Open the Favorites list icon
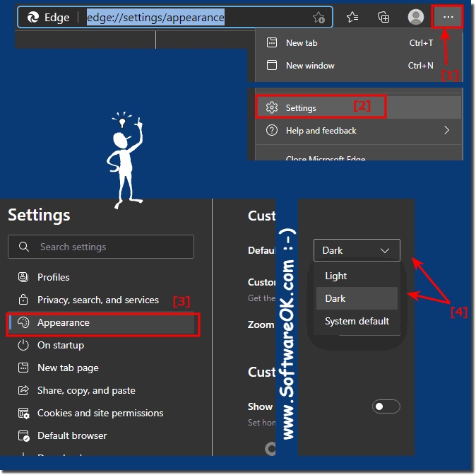476x475 pixels. pyautogui.click(x=352, y=17)
